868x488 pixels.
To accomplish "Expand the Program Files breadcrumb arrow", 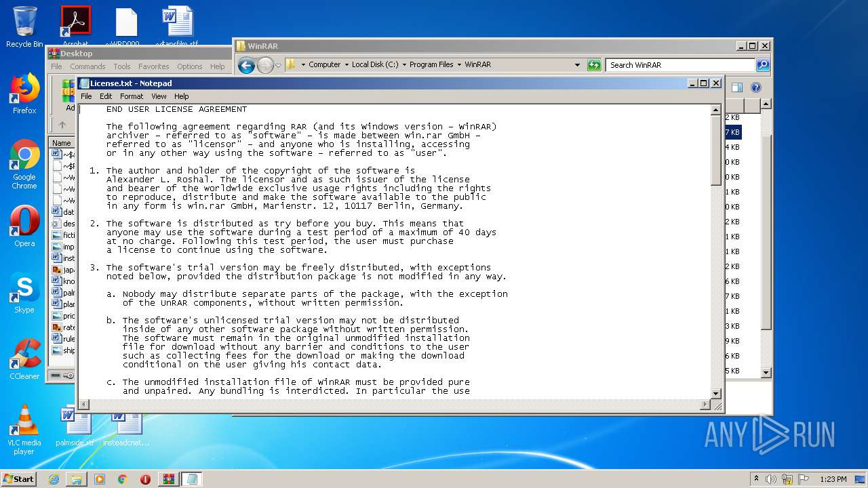I will [x=459, y=65].
